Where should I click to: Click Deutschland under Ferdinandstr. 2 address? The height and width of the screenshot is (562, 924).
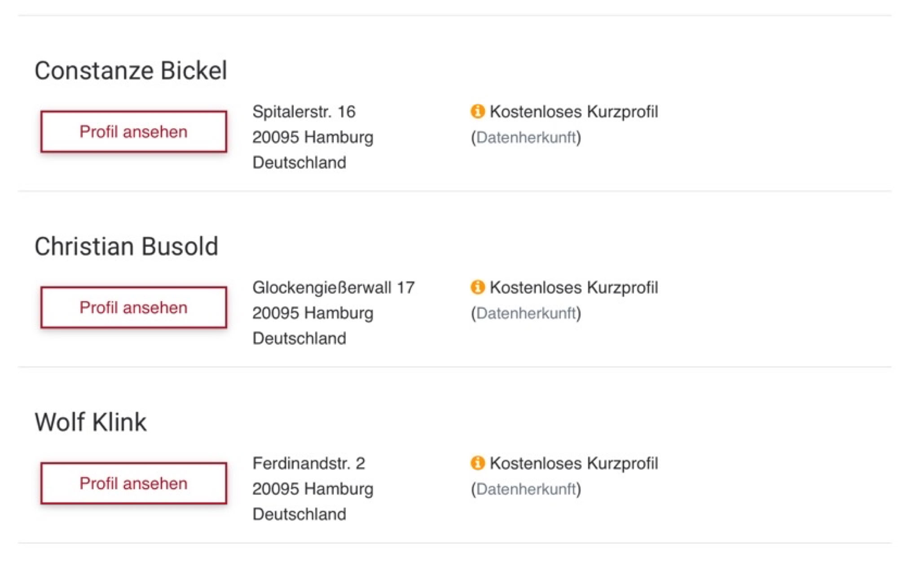pos(299,514)
